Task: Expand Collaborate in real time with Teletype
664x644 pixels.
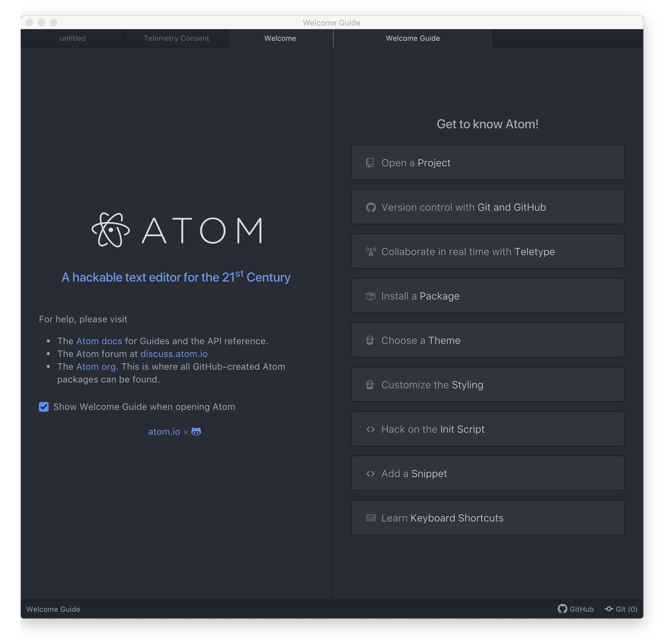Action: (488, 251)
